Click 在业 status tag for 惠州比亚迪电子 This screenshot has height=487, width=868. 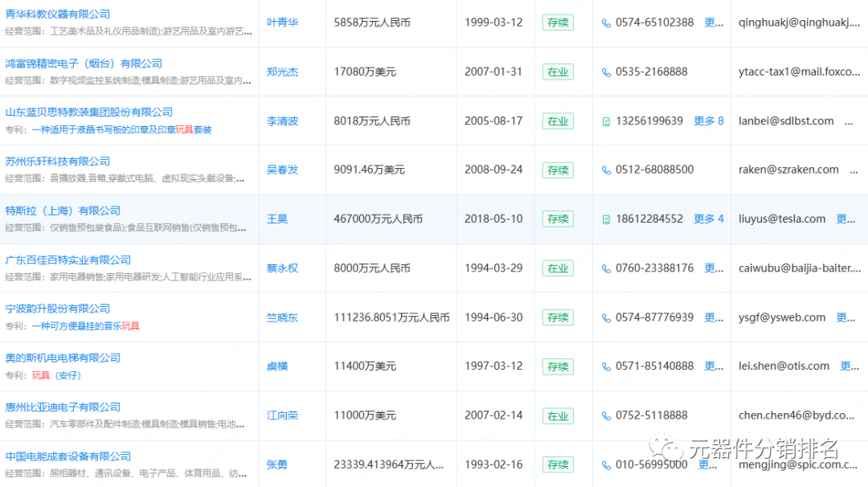[x=558, y=415]
